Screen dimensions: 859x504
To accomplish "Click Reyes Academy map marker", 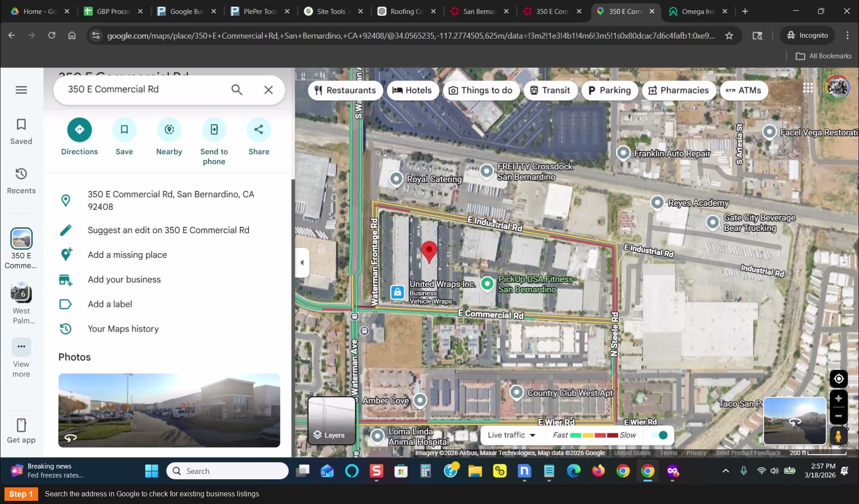I will tap(657, 203).
